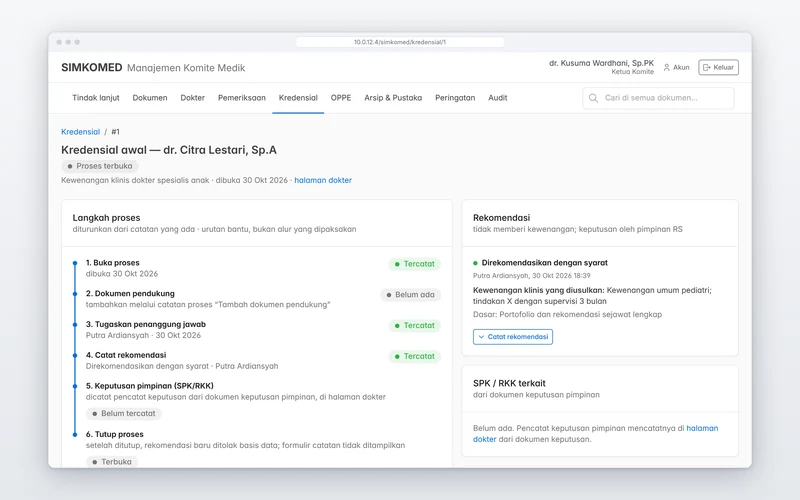
Task: Click the Rekomendasi card heading
Action: click(502, 218)
